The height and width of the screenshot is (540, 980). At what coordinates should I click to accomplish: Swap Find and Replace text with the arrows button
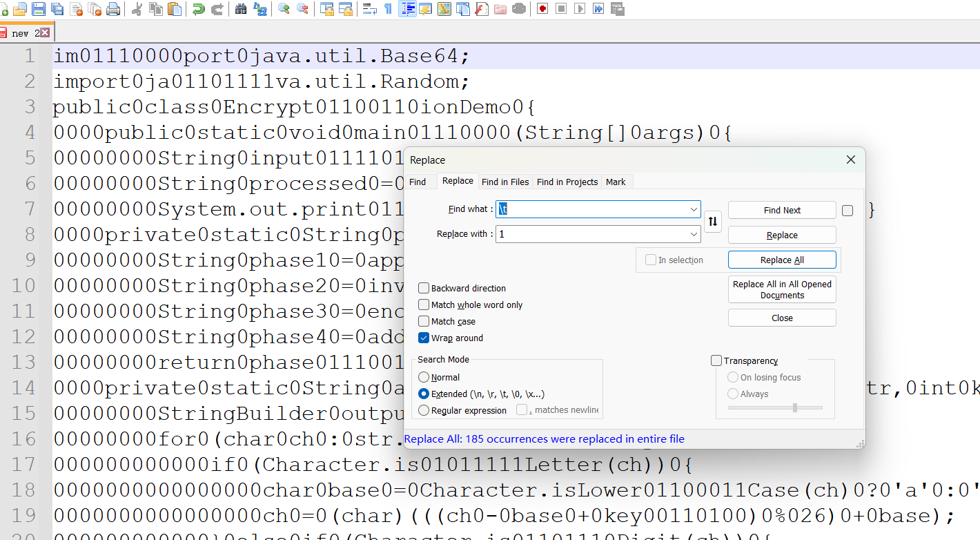[713, 222]
